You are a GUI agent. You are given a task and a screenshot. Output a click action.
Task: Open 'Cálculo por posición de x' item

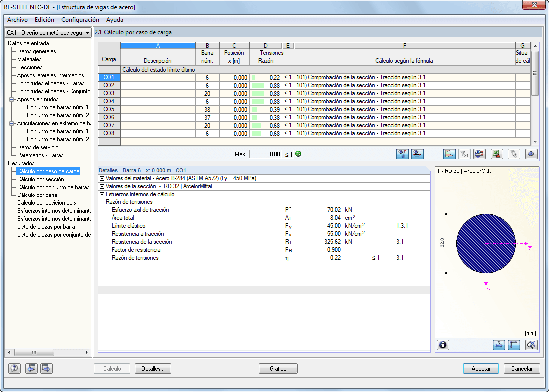[47, 203]
